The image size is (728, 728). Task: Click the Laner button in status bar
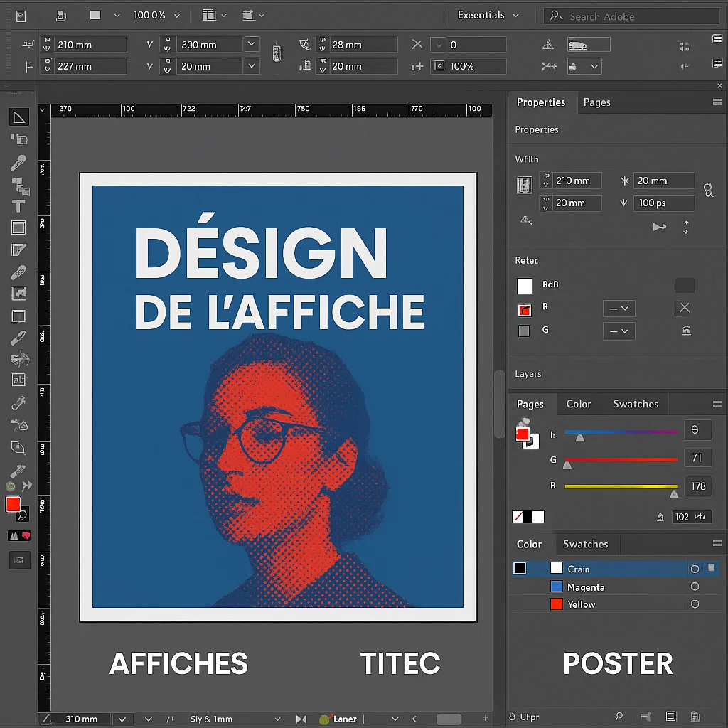point(338,719)
